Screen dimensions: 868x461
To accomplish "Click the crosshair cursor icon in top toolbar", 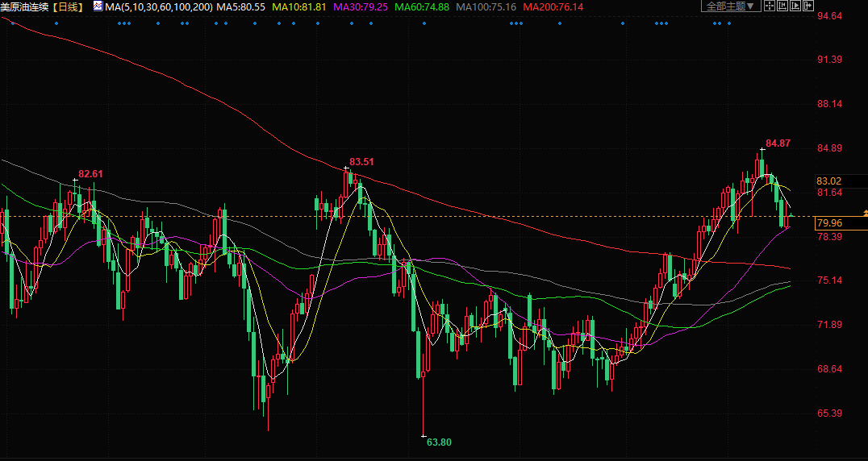I will (x=770, y=6).
